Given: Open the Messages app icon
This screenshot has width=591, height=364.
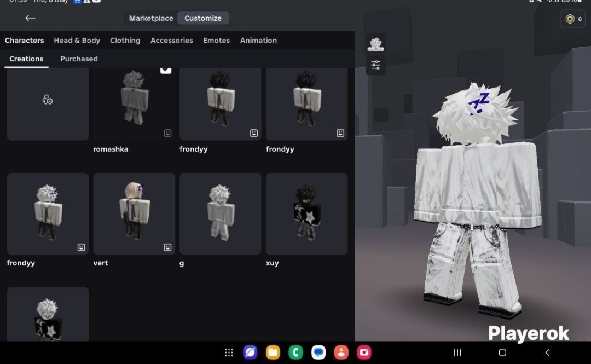Looking at the screenshot, I should pyautogui.click(x=318, y=353).
